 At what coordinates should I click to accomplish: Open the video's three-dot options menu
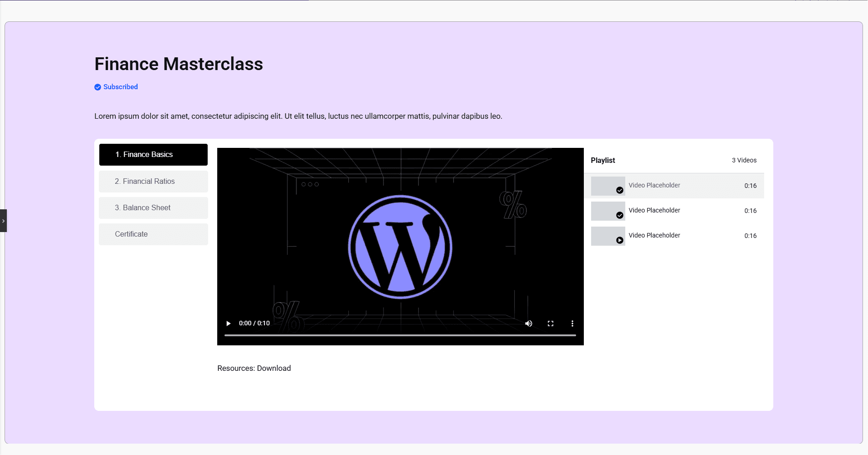(x=572, y=324)
